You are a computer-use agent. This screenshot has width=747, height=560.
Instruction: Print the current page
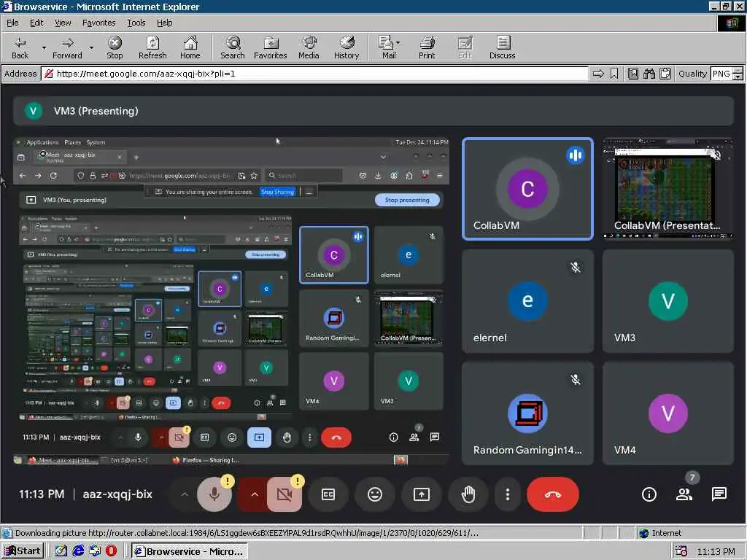[x=427, y=47]
